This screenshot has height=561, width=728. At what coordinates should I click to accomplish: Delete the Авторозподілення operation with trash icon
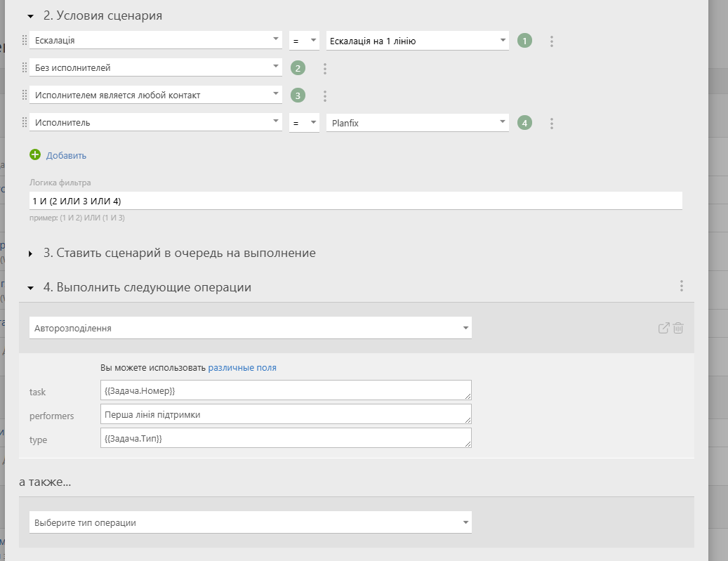(x=678, y=328)
